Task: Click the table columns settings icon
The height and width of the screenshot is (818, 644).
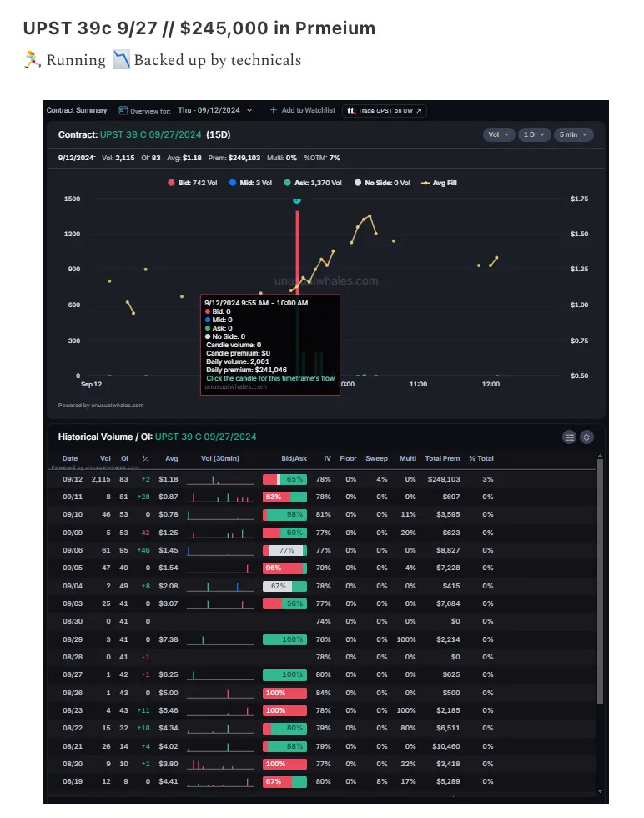Action: [x=570, y=437]
